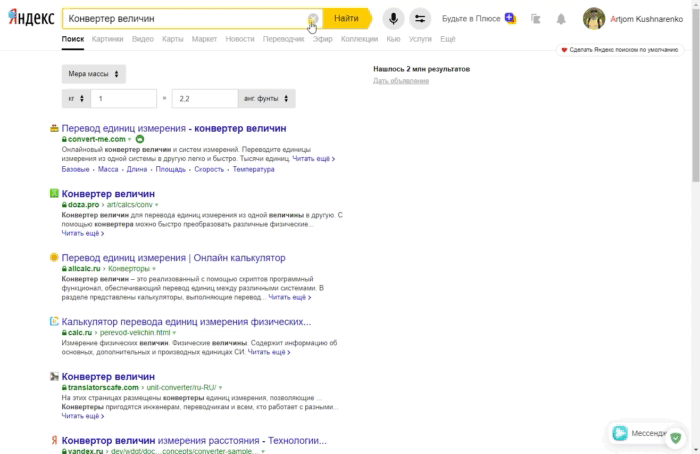This screenshot has height=454, width=700.
Task: Switch to the Маркет tab
Action: coord(204,39)
